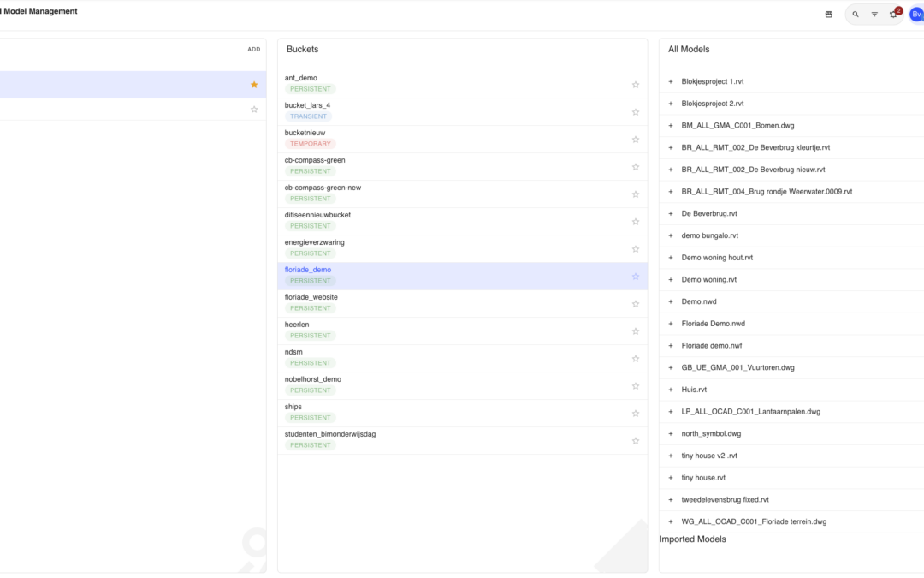The image size is (924, 578).
Task: Select the energieverzwaring bucket name
Action: tap(315, 242)
